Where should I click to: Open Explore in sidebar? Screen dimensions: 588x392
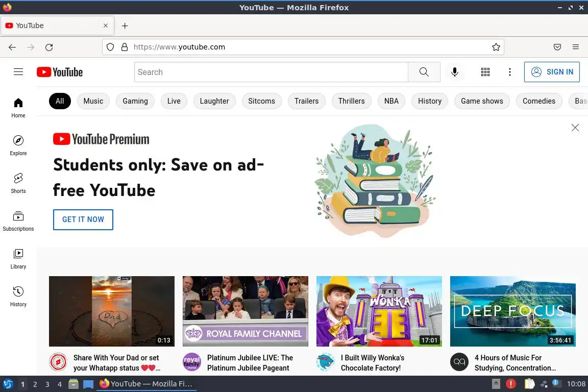pyautogui.click(x=18, y=146)
